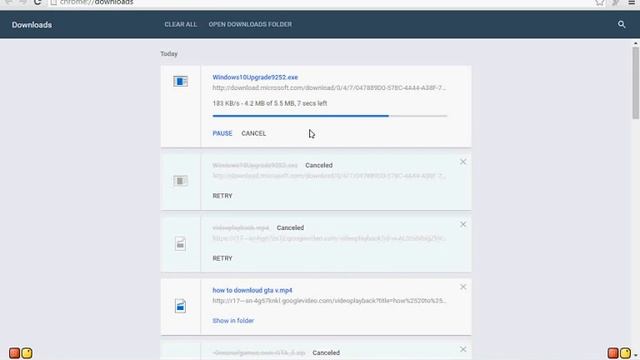Remove the canceled Windows10Upgrade entry with X

tap(463, 162)
